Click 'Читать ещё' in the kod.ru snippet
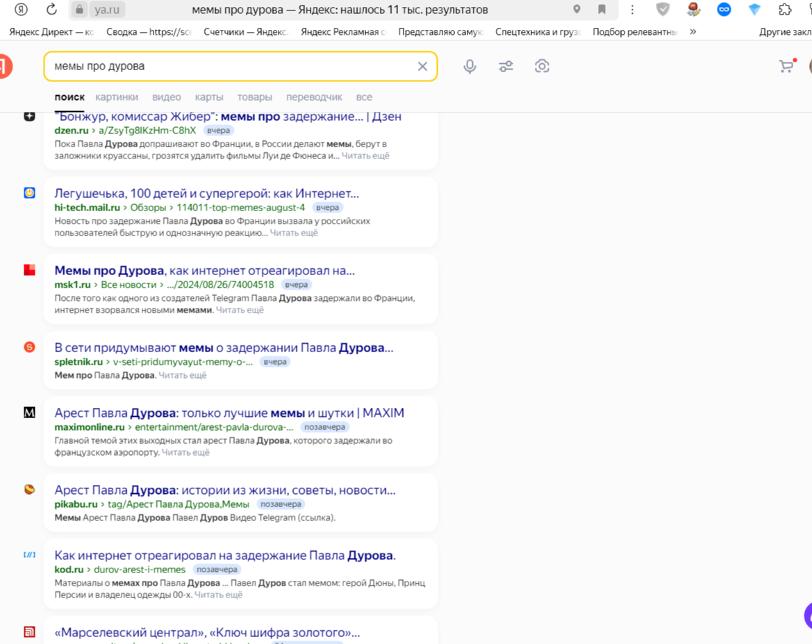The width and height of the screenshot is (812, 644). (x=218, y=595)
